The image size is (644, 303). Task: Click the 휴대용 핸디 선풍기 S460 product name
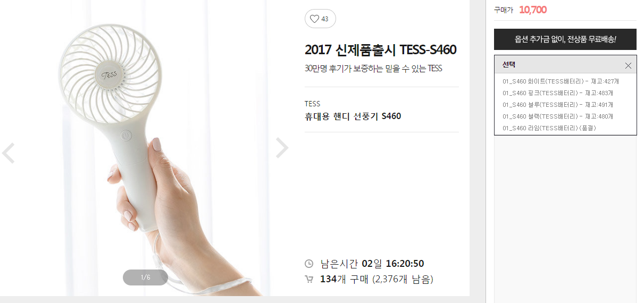coord(353,116)
